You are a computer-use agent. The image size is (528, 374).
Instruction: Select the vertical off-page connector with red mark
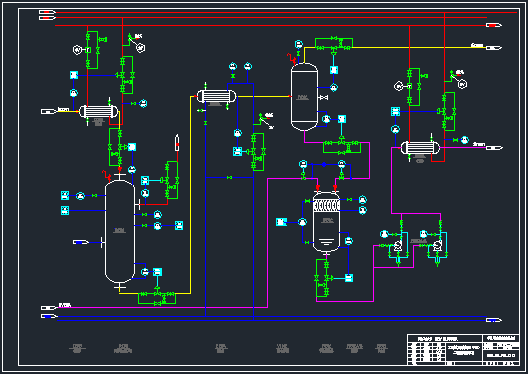click(x=177, y=143)
